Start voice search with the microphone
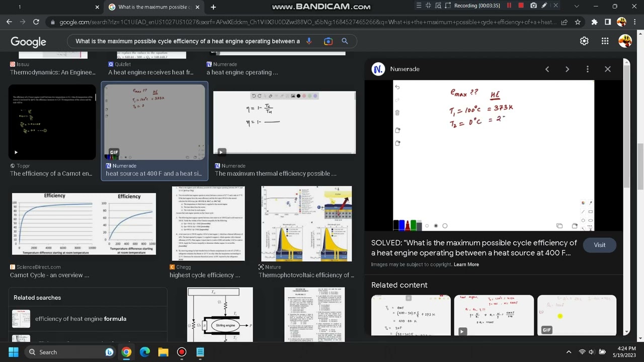644x362 pixels. click(309, 41)
